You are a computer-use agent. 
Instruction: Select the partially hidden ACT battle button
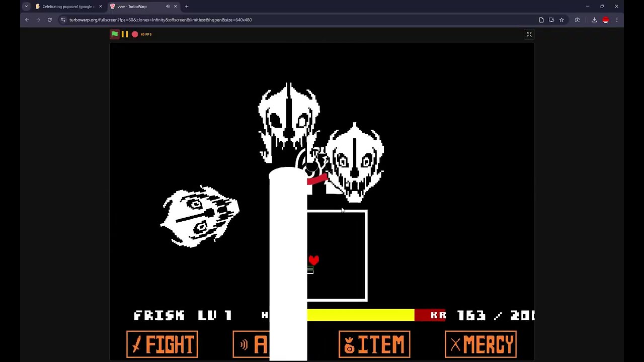pos(251,344)
